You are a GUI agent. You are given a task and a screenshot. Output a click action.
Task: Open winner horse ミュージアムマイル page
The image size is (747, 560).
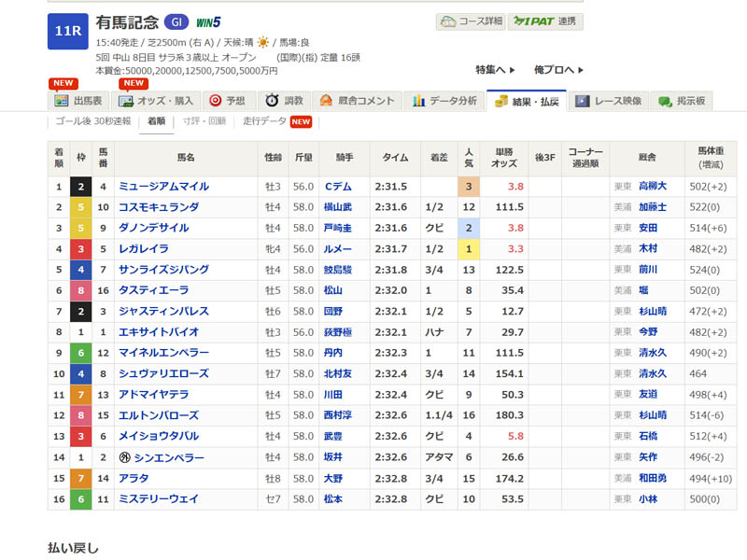(163, 187)
